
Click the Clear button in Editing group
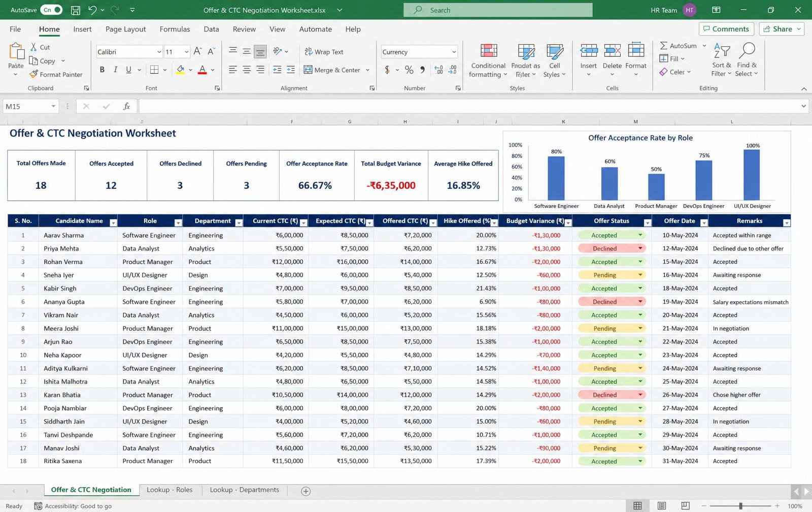pyautogui.click(x=675, y=72)
